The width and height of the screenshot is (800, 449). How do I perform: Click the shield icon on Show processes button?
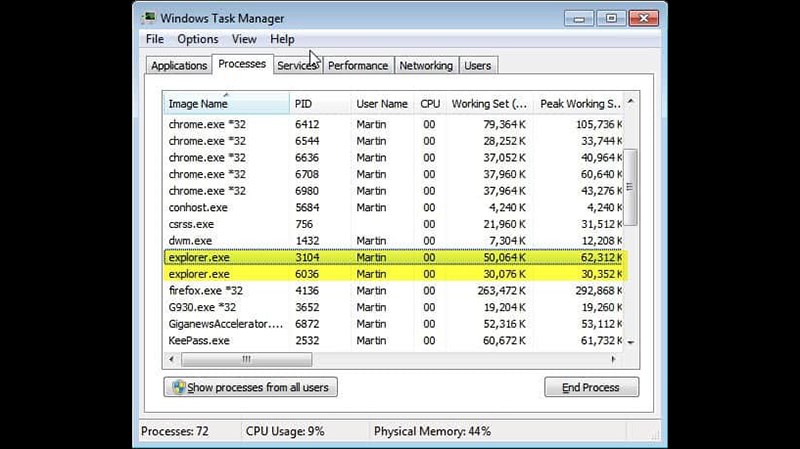pos(178,387)
